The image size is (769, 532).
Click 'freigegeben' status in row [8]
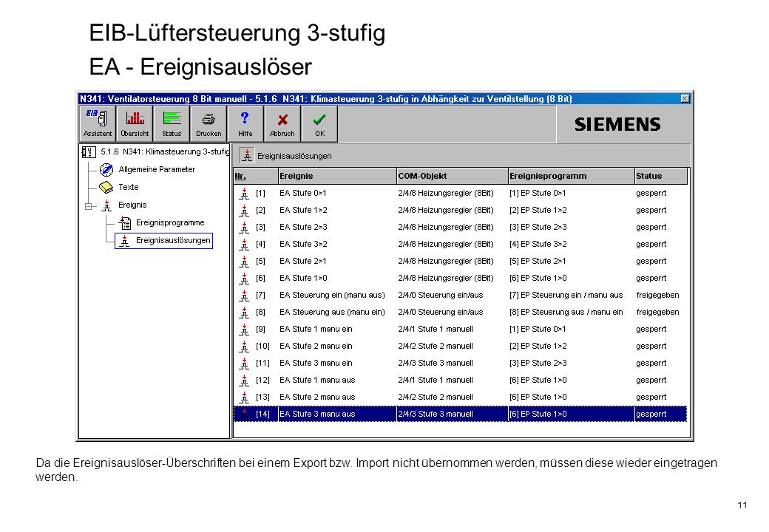(657, 312)
